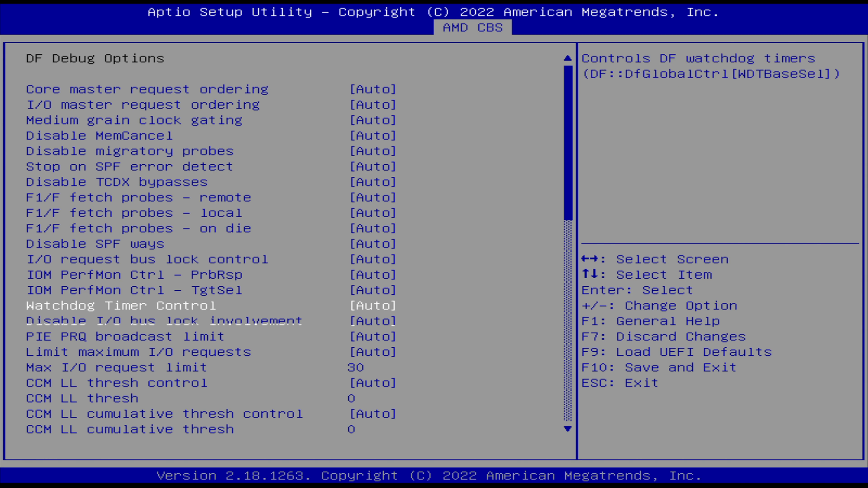Click the scroll up arrow of the options list
The image size is (868, 488).
568,58
